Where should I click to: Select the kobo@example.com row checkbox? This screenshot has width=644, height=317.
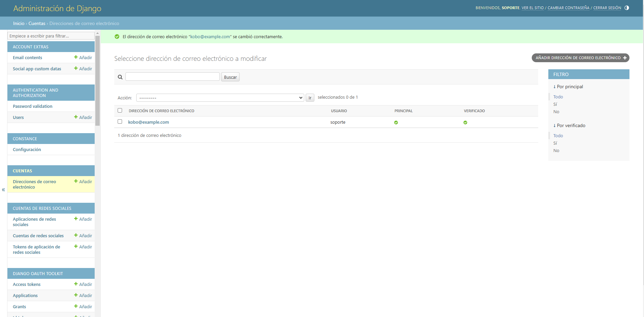tap(120, 122)
